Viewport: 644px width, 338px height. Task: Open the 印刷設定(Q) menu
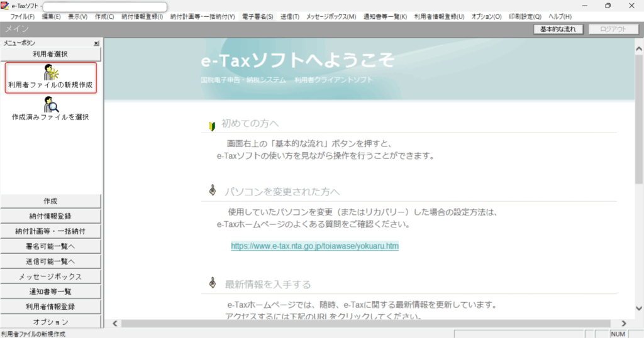click(x=525, y=17)
